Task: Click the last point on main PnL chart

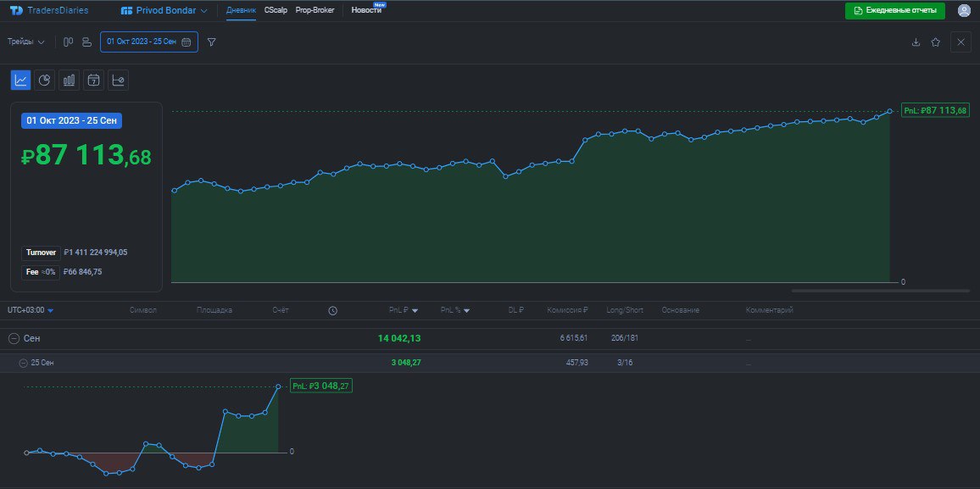Action: [x=890, y=111]
